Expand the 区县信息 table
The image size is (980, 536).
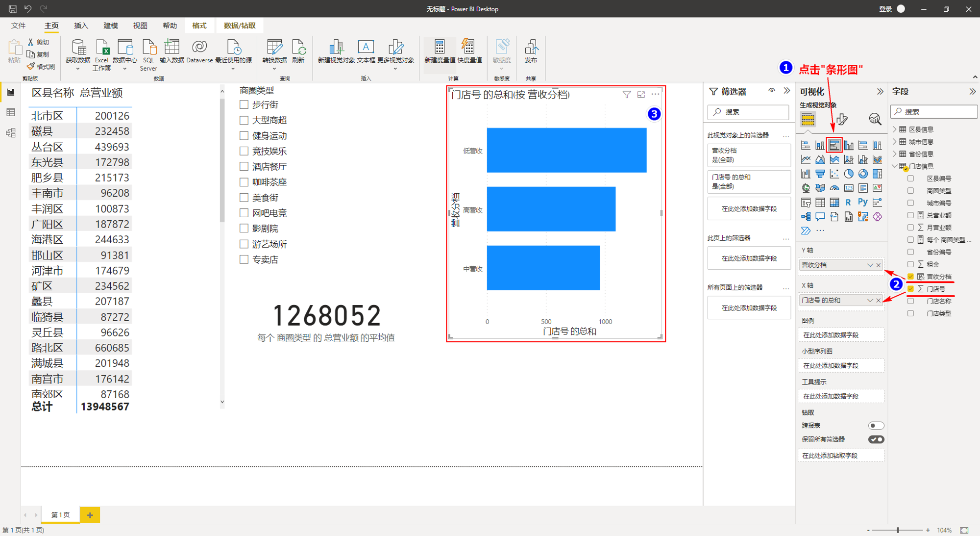click(895, 129)
